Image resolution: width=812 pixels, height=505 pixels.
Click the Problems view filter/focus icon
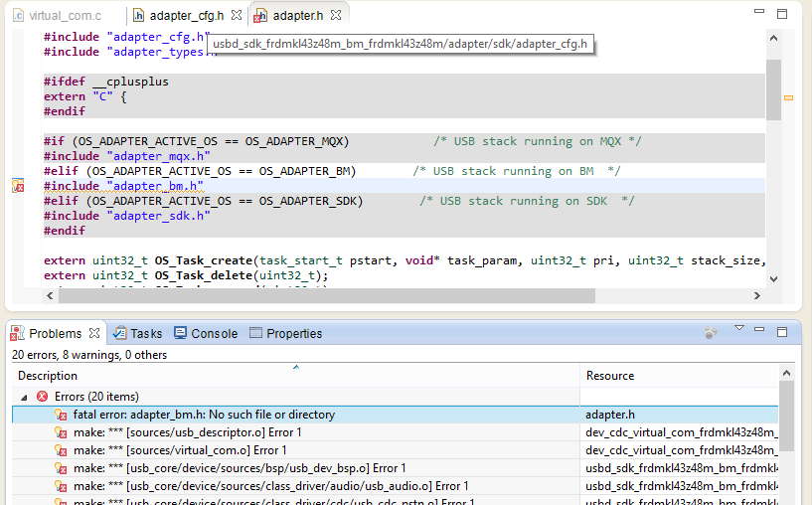711,332
